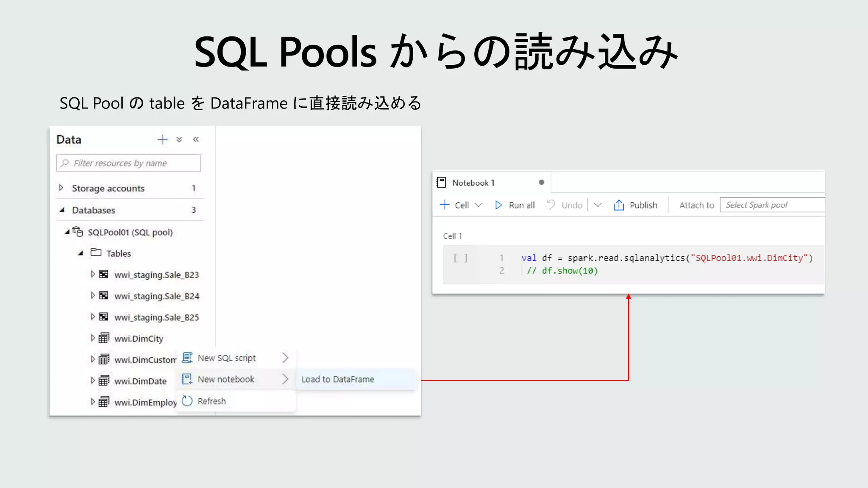868x488 pixels.
Task: Click the Run all play icon
Action: pyautogui.click(x=498, y=205)
